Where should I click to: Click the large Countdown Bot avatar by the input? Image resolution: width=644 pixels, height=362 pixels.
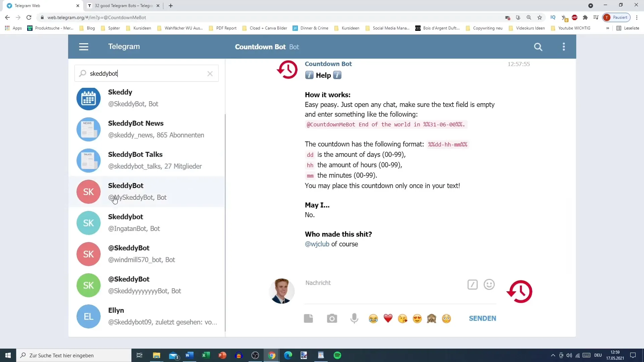[x=519, y=292]
